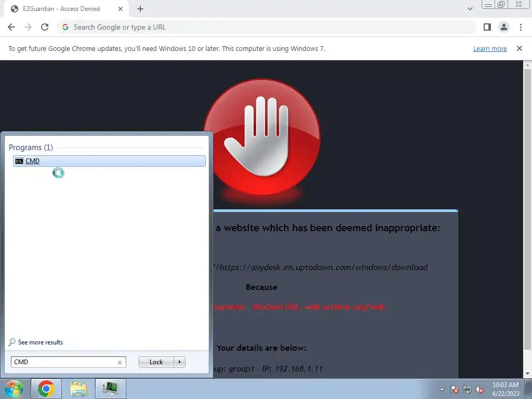Open the Chrome three-dot menu
Viewport: 532px width, 399px height.
521,27
